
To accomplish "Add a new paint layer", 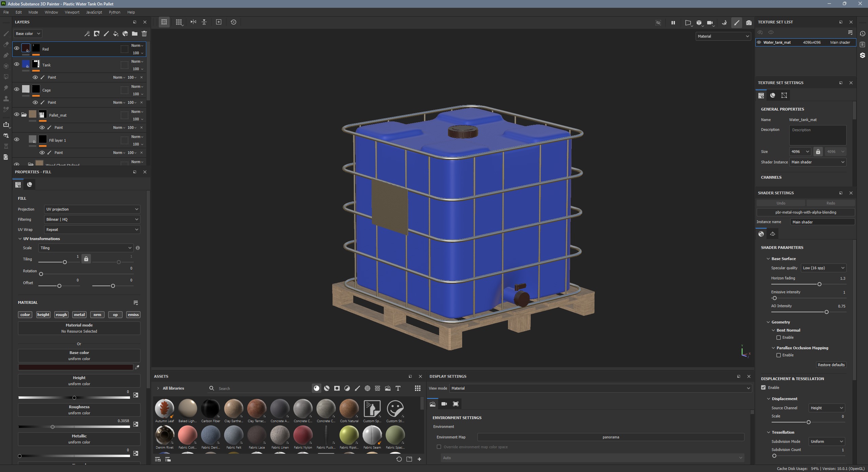I will click(x=106, y=34).
